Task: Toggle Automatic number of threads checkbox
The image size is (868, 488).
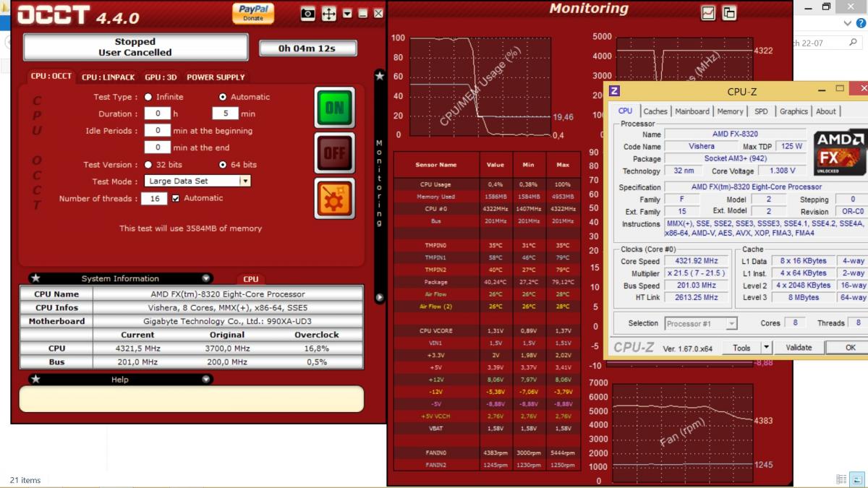Action: click(x=175, y=198)
